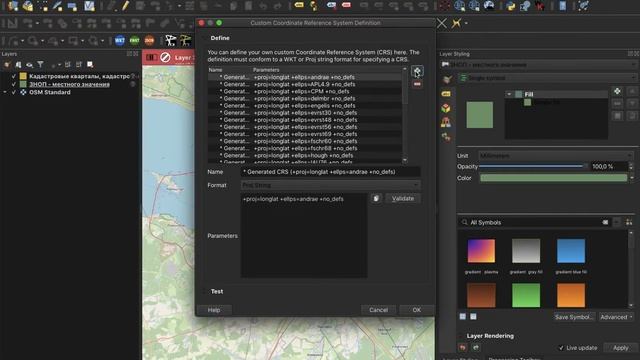Screen dimensions: 640x360
Task: Toggle visibility of ЗНОП - местного значения layer
Action: click(x=14, y=84)
